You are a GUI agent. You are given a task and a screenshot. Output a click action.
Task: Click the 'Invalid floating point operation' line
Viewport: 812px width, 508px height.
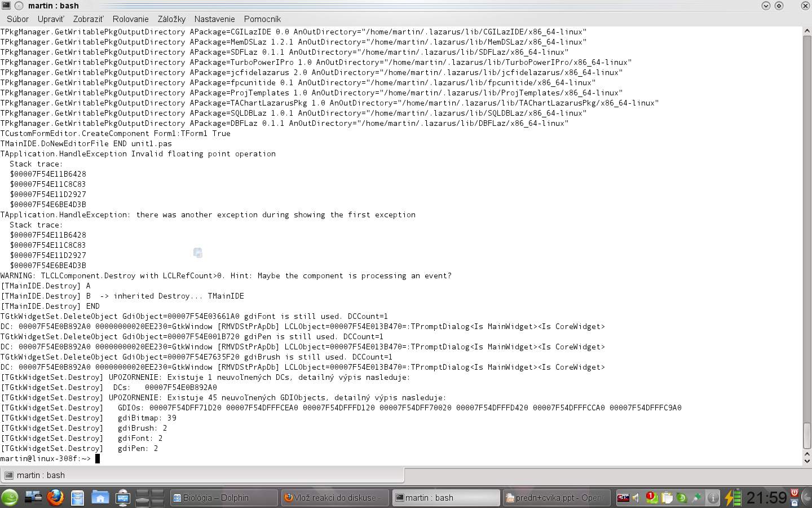138,154
